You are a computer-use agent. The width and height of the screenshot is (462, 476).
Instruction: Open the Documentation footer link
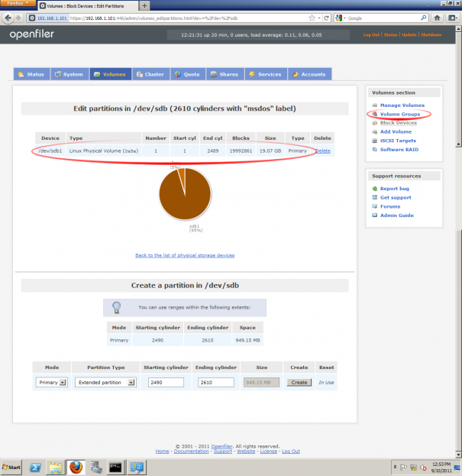[191, 452]
